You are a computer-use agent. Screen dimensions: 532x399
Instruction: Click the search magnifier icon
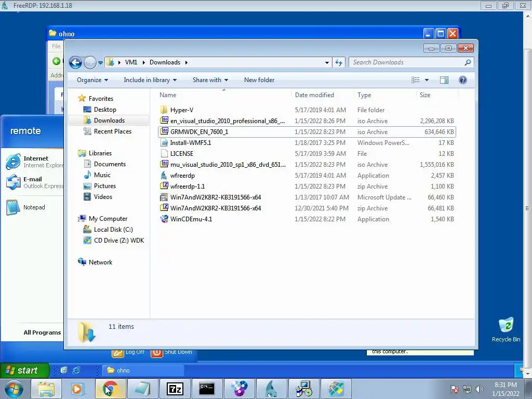(468, 62)
